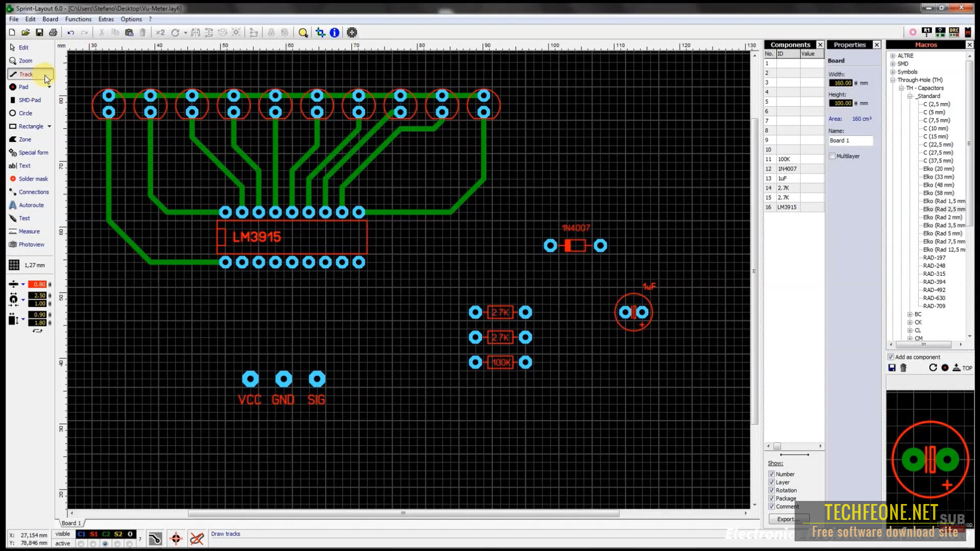Open the Extras menu

tap(106, 19)
